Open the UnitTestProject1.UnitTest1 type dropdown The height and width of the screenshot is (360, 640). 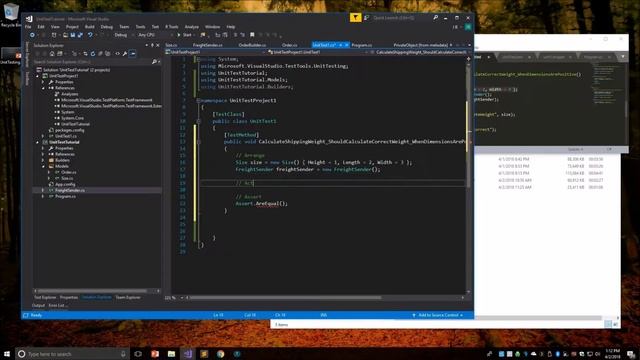318,52
